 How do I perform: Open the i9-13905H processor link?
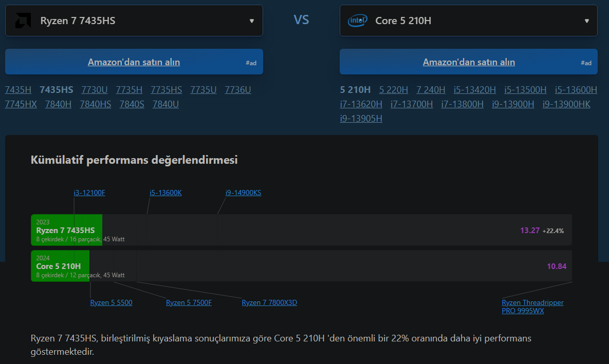361,119
